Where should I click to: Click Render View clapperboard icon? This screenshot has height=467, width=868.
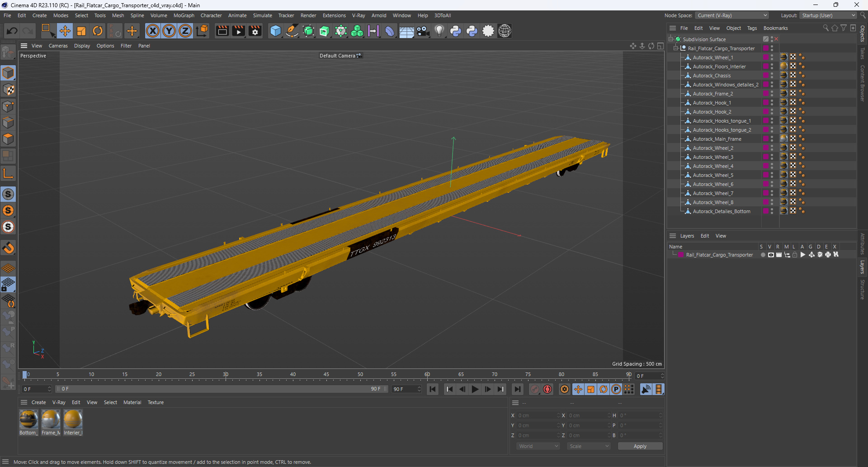[222, 31]
